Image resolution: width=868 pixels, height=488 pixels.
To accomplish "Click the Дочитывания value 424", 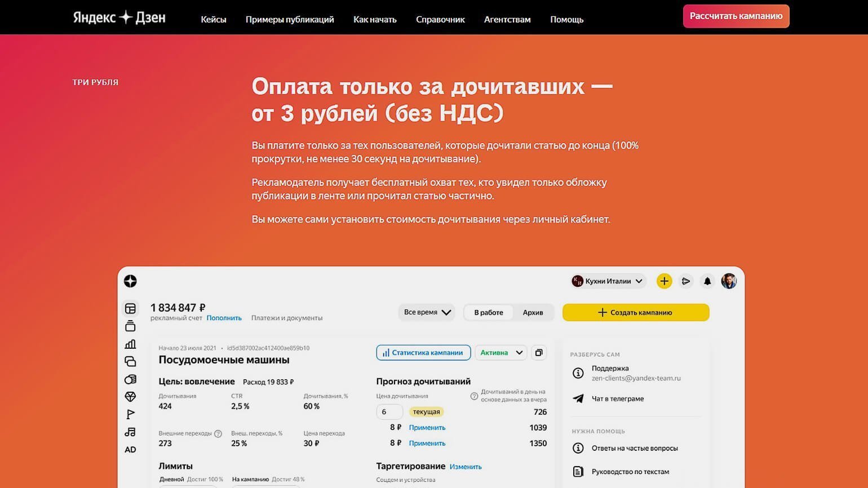I will pos(165,406).
